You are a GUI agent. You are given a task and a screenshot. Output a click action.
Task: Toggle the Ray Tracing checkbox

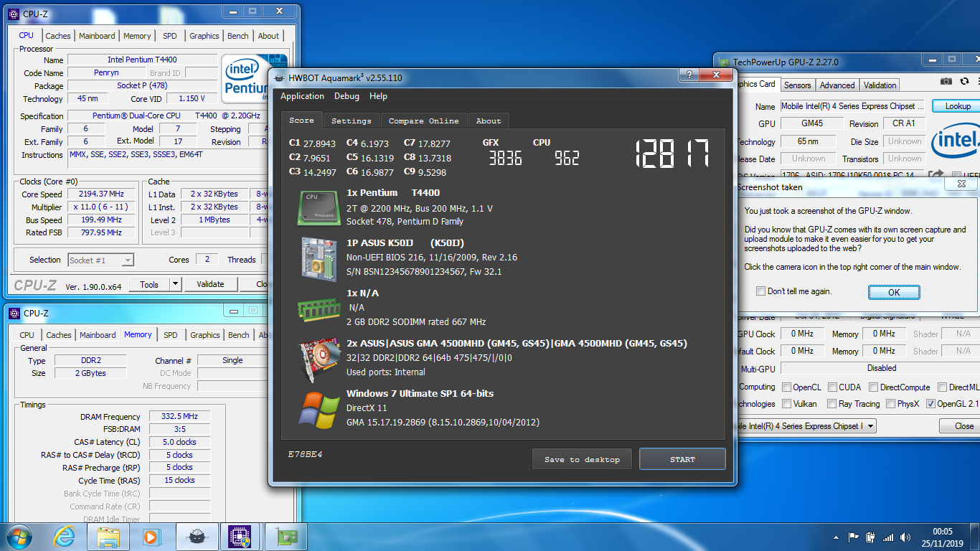pos(832,404)
